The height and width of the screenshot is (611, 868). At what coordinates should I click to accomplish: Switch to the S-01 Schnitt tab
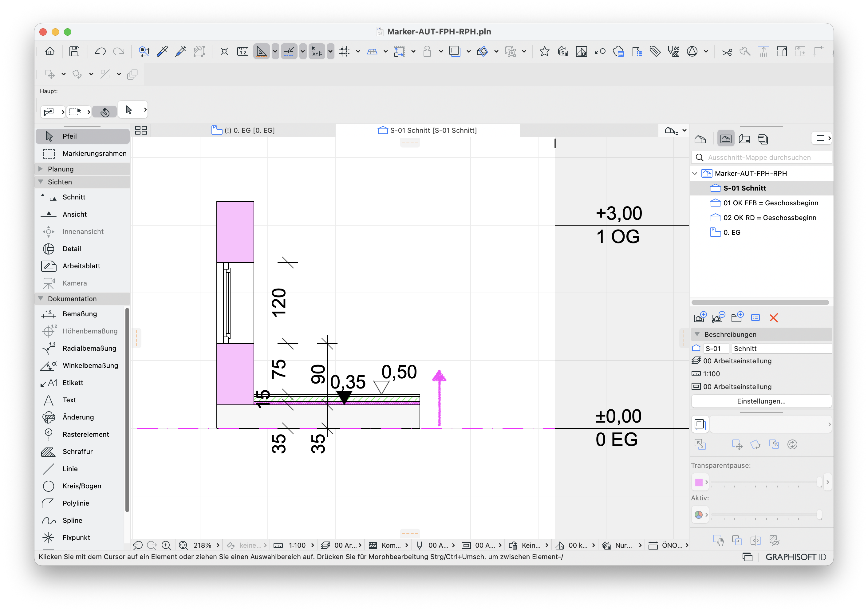pyautogui.click(x=428, y=130)
